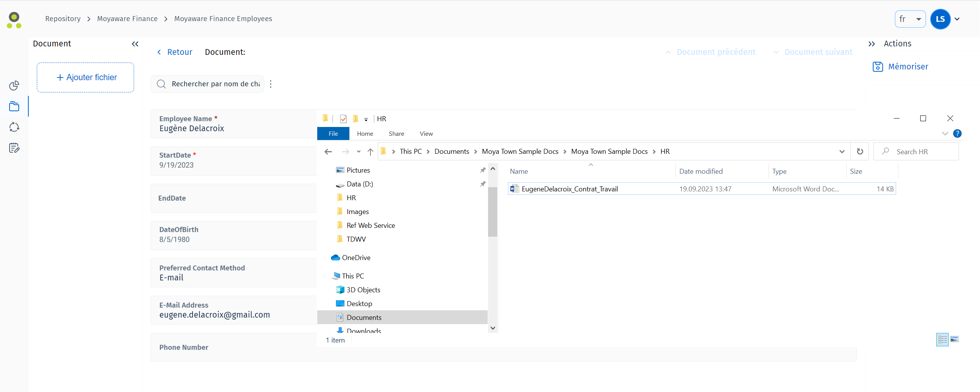Sort by Date modified column header
The width and height of the screenshot is (980, 392).
pyautogui.click(x=721, y=171)
